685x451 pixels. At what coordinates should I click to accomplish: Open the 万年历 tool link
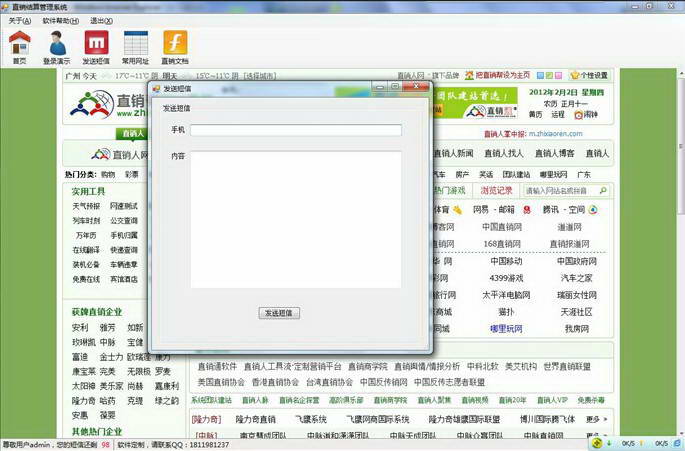pyautogui.click(x=86, y=235)
